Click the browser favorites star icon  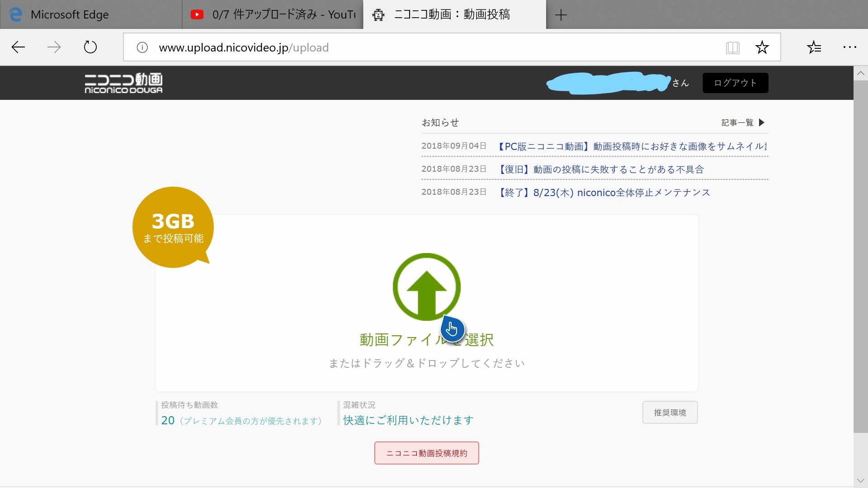[763, 47]
